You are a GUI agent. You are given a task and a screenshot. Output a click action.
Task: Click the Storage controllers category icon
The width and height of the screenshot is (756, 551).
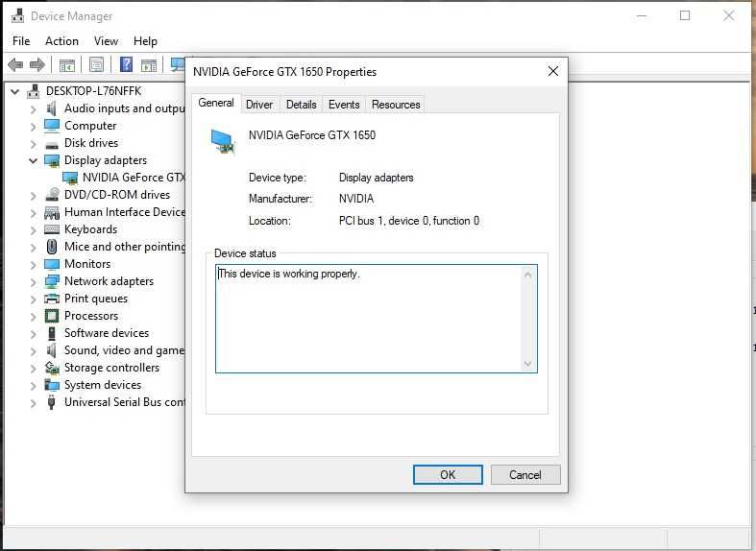point(52,368)
